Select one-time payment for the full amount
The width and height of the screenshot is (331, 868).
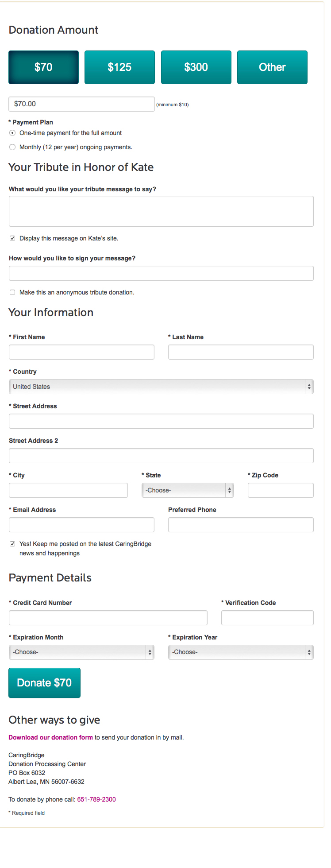[12, 133]
